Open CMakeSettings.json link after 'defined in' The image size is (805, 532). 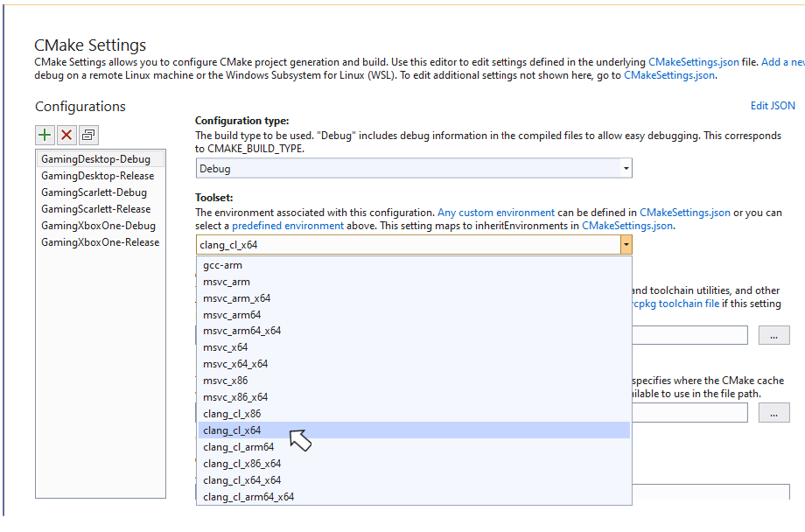point(685,213)
